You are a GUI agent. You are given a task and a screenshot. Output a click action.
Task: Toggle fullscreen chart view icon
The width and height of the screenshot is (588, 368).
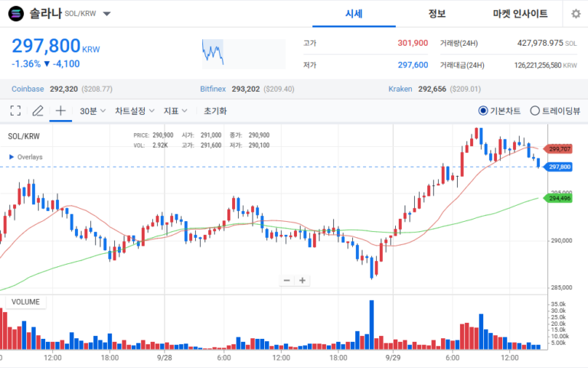[15, 110]
